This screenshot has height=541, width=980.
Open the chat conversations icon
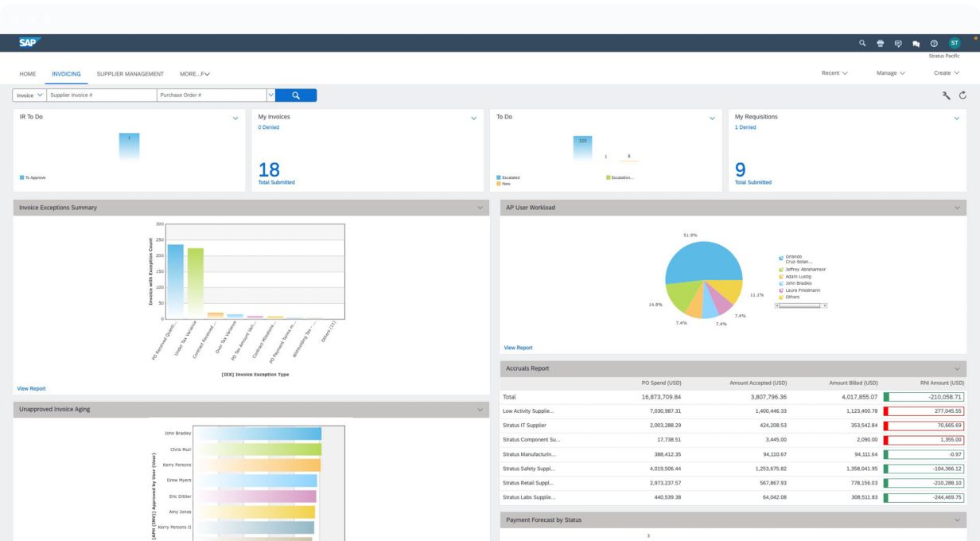[916, 43]
